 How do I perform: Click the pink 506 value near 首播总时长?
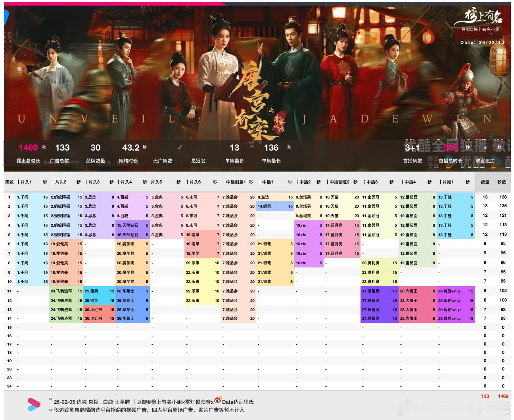pos(450,147)
